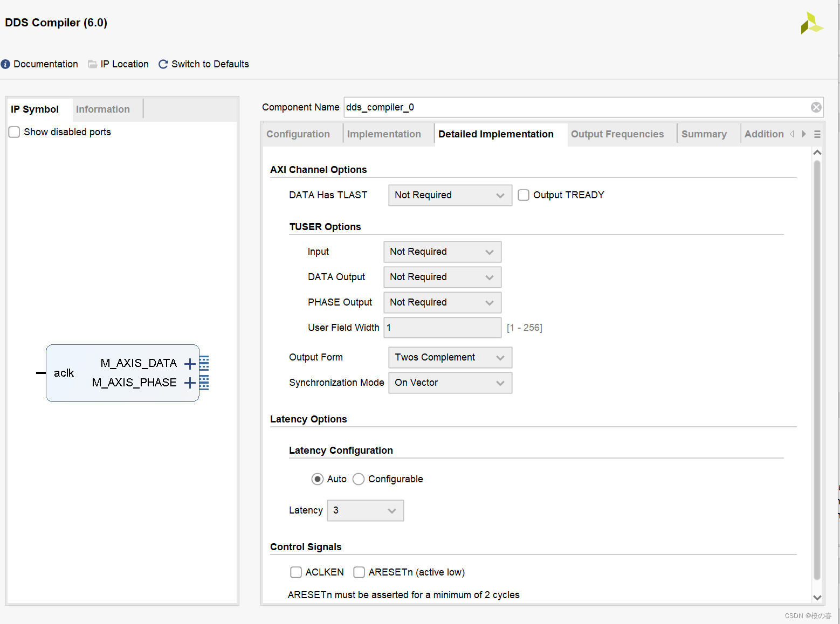This screenshot has width=840, height=624.
Task: Click the Xilinx logo icon
Action: coord(811,23)
